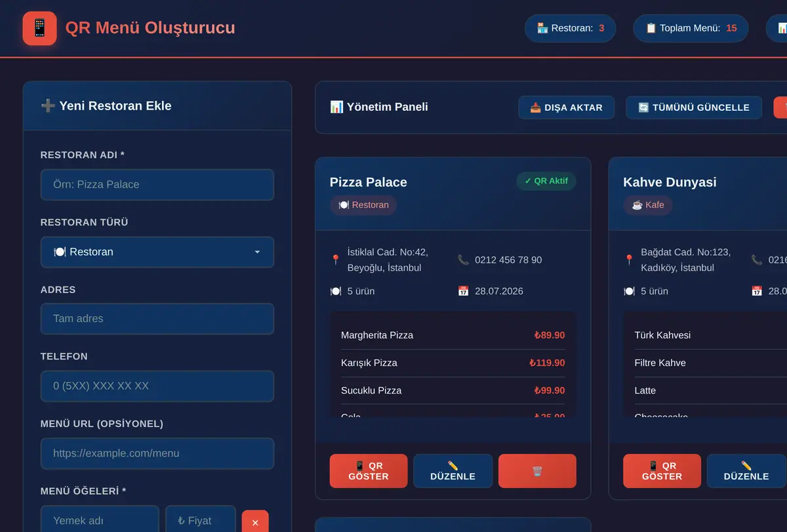This screenshot has height=532, width=787.
Task: Select the Karışık Pizza menu row
Action: [x=453, y=363]
